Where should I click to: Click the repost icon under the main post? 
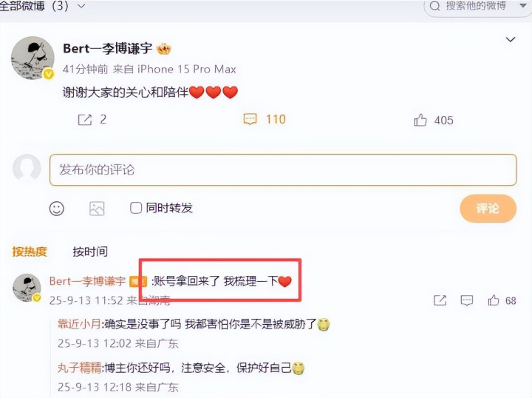(x=85, y=120)
